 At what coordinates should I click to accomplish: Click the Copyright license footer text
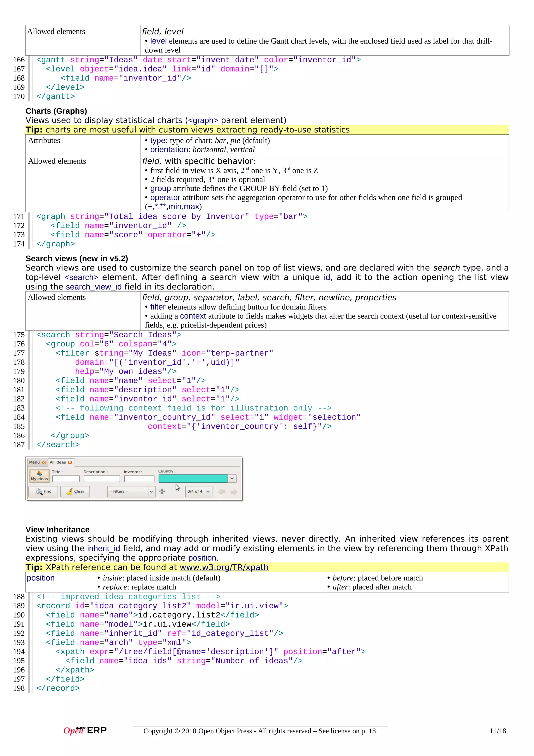[260, 731]
